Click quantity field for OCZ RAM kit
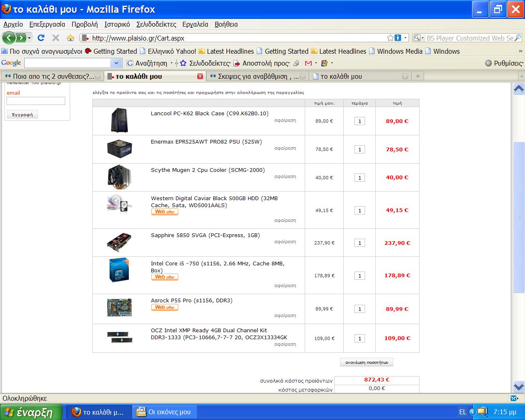The height and width of the screenshot is (420, 525). coord(360,338)
